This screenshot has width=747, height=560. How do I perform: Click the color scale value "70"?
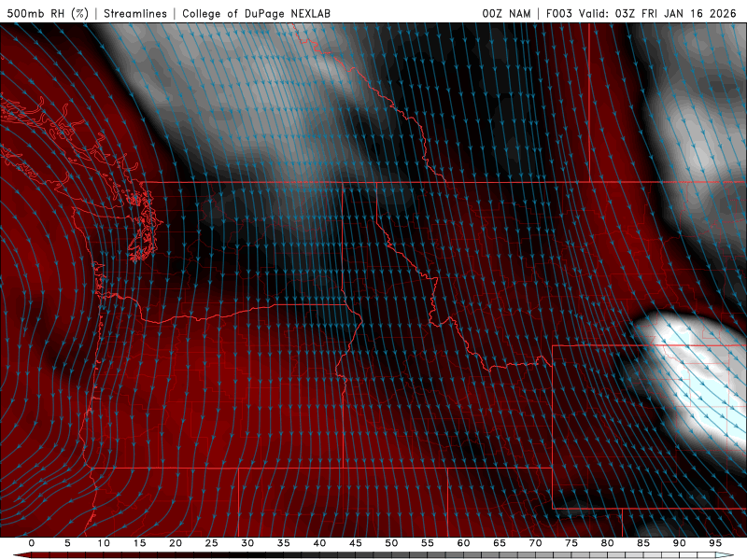tap(535, 543)
